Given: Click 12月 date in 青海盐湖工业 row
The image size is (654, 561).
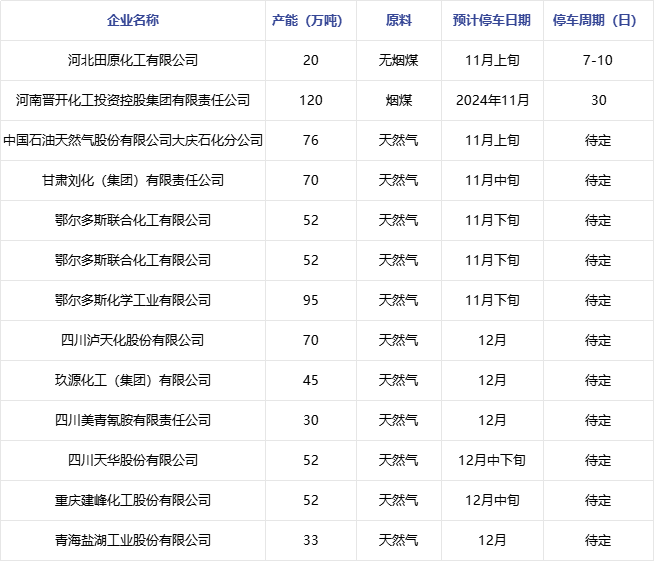Looking at the screenshot, I should coord(492,541).
